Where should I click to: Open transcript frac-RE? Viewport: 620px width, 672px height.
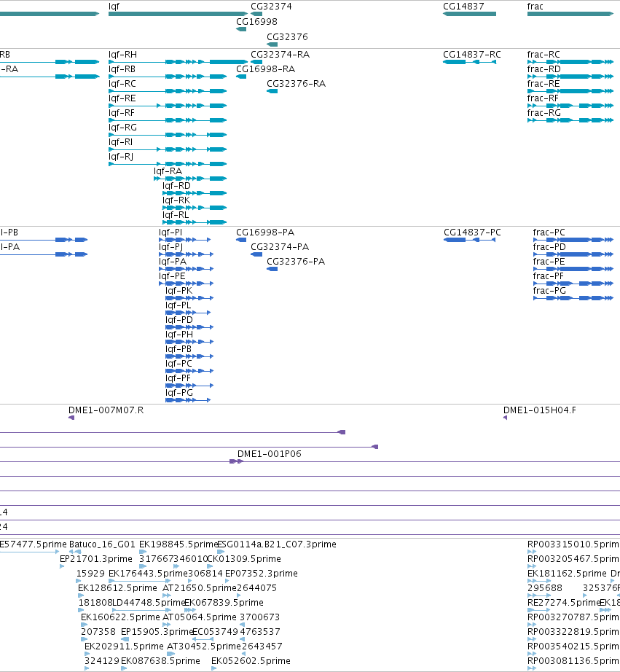point(544,84)
